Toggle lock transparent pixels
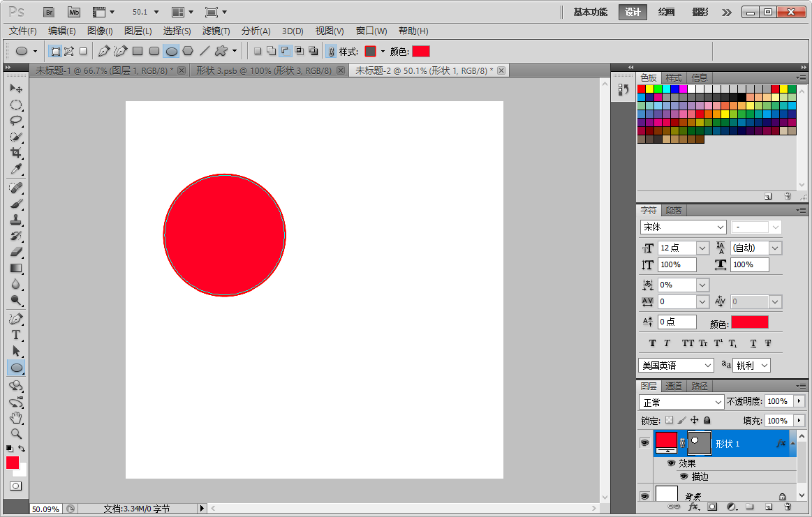 pos(669,420)
